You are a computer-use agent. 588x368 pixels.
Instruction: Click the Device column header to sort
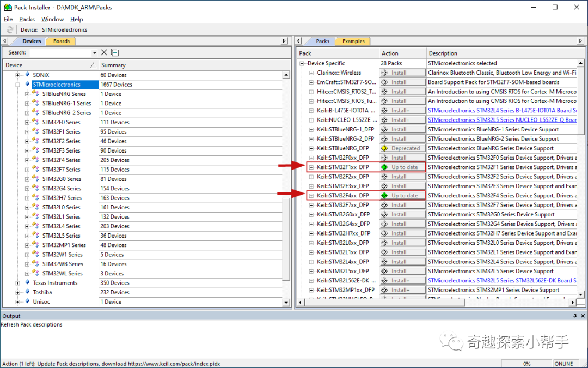coord(51,65)
